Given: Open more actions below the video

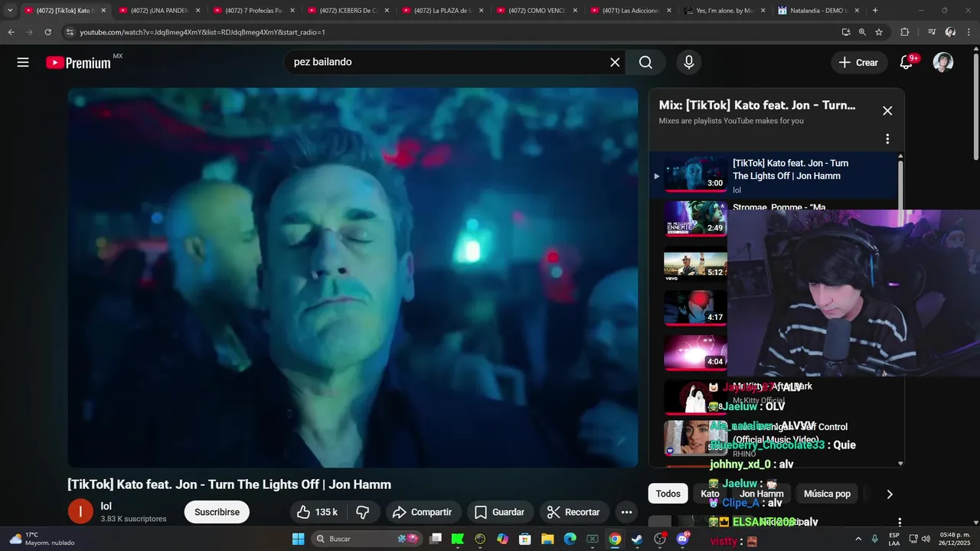Looking at the screenshot, I should [x=626, y=512].
